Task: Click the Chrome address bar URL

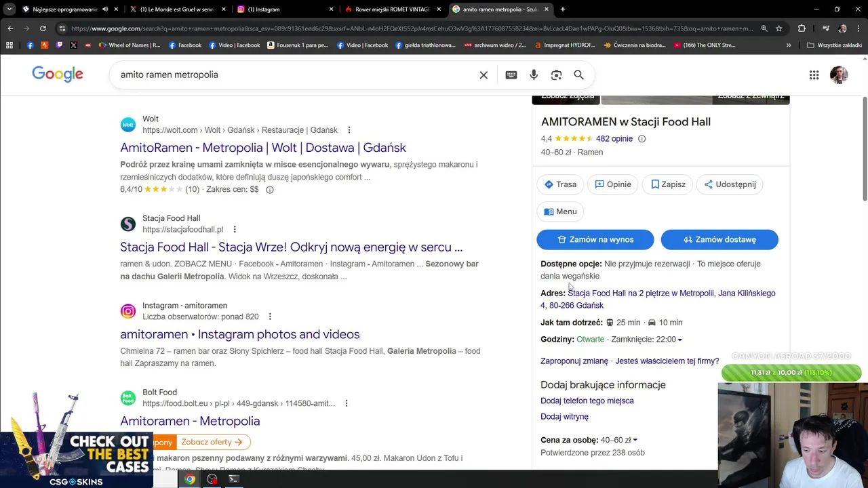Action: [x=412, y=28]
